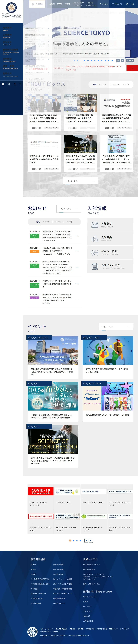The image size is (138, 644).
Task: Select 新着 tab in TMDU Topics
Action: [95, 85]
